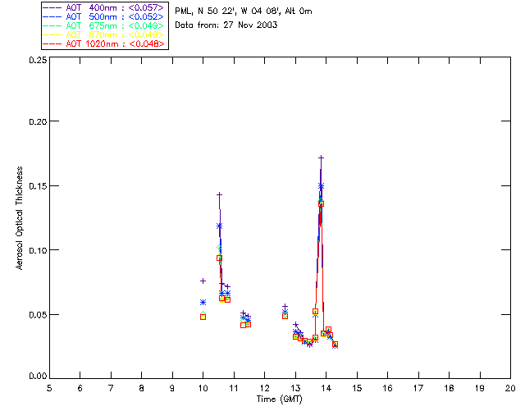The height and width of the screenshot is (420, 525).
Task: Click the PML station location header text
Action: coord(244,11)
